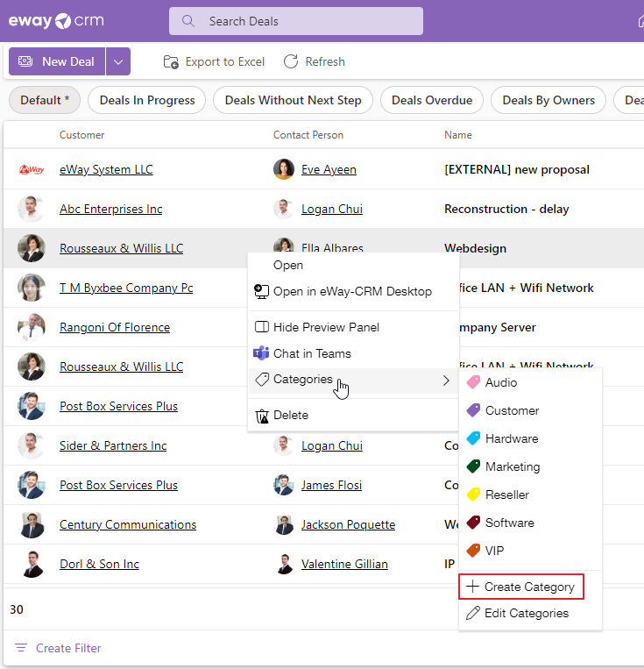The image size is (644, 669).
Task: Click the yellow Reseller tag swatch
Action: [473, 495]
